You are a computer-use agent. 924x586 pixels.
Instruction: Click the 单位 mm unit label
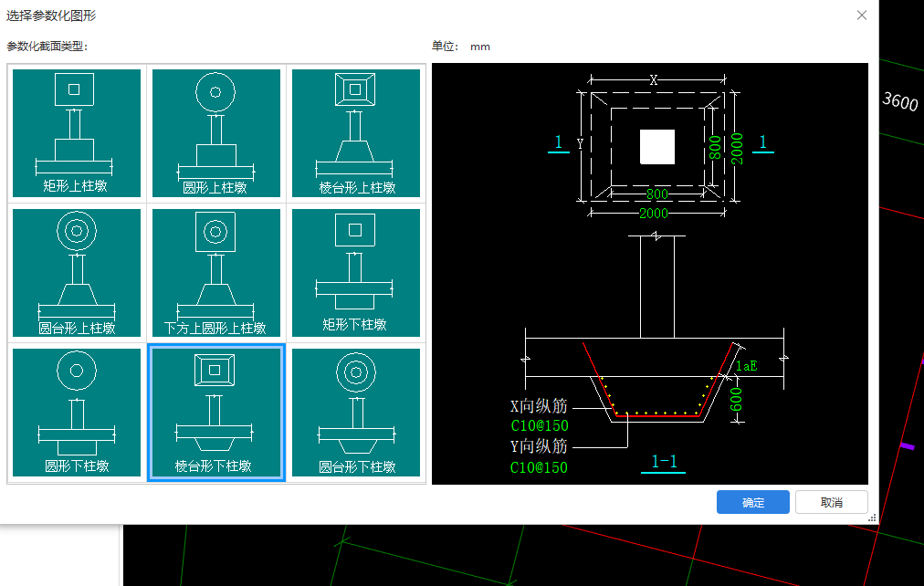pyautogui.click(x=461, y=47)
